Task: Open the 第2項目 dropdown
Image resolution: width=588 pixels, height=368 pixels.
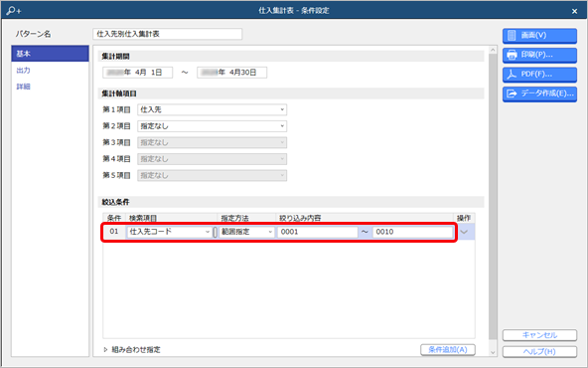Action: pos(213,126)
